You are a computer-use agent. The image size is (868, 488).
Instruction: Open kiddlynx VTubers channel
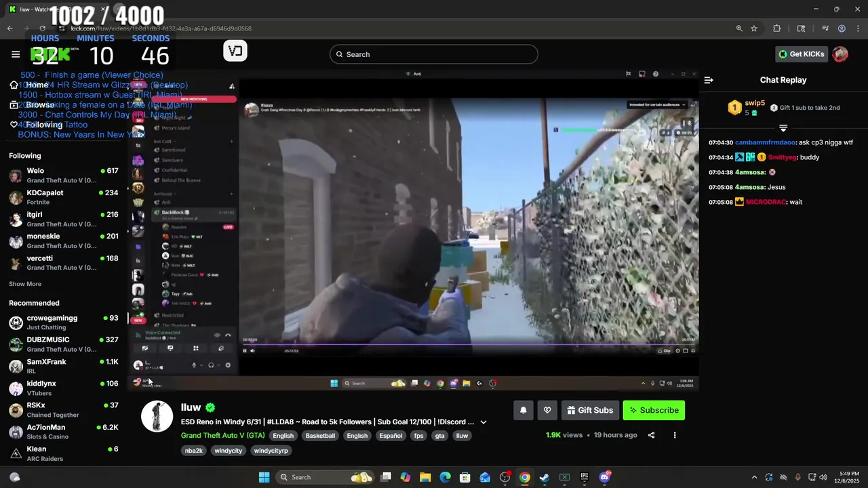coord(65,388)
